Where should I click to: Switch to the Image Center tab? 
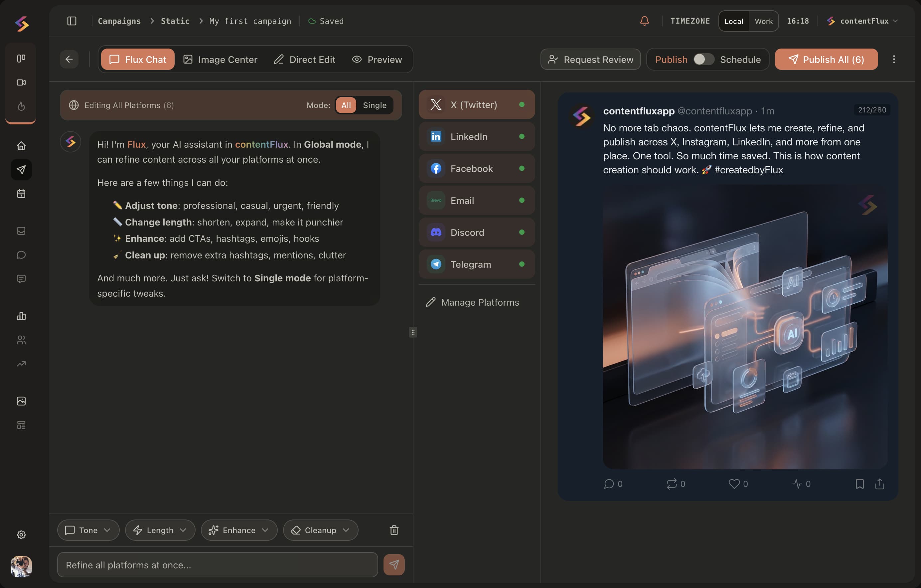click(x=220, y=59)
